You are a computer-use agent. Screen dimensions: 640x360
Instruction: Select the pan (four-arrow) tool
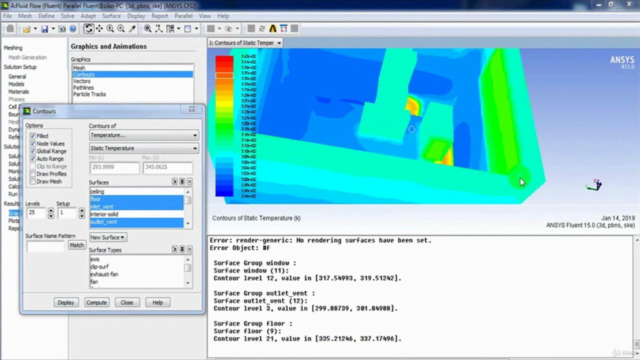click(99, 29)
